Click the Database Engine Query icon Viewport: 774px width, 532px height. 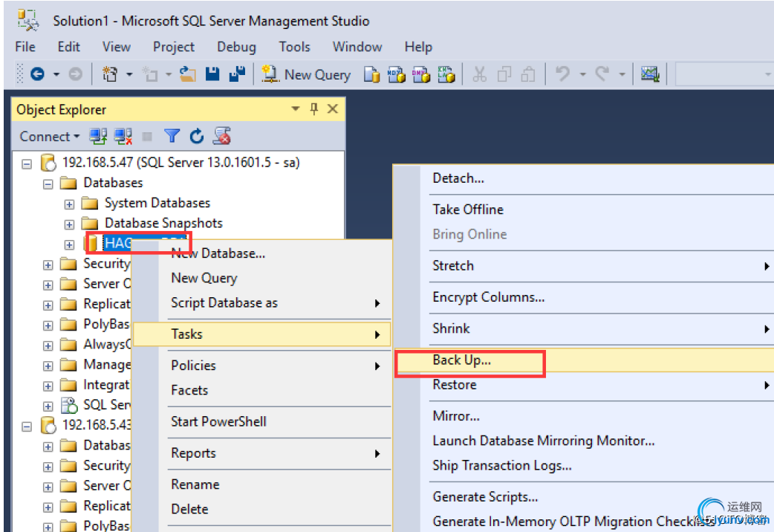pyautogui.click(x=371, y=74)
